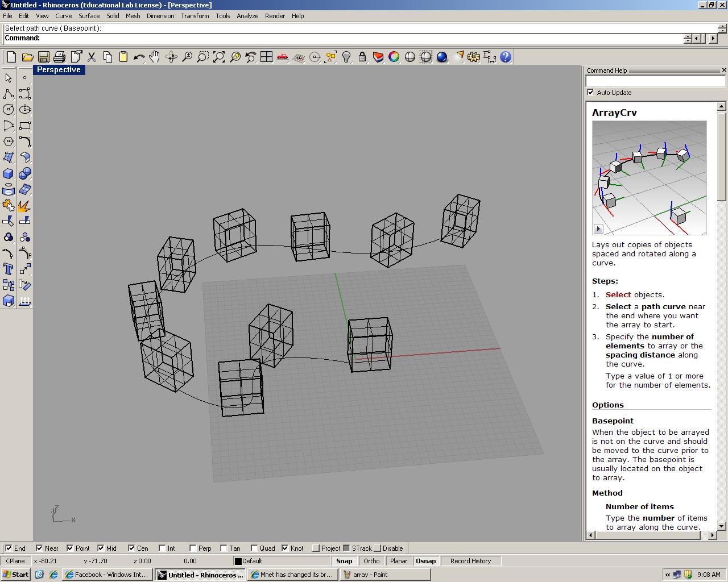Screen dimensions: 728x582
Task: Toggle the Ortho mode pane
Action: (371, 561)
